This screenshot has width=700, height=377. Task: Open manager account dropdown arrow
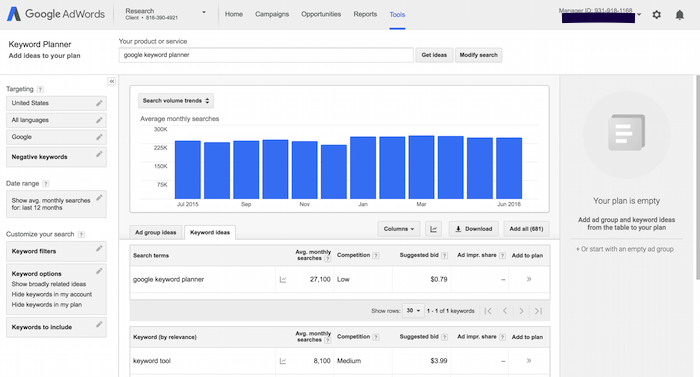pos(639,15)
